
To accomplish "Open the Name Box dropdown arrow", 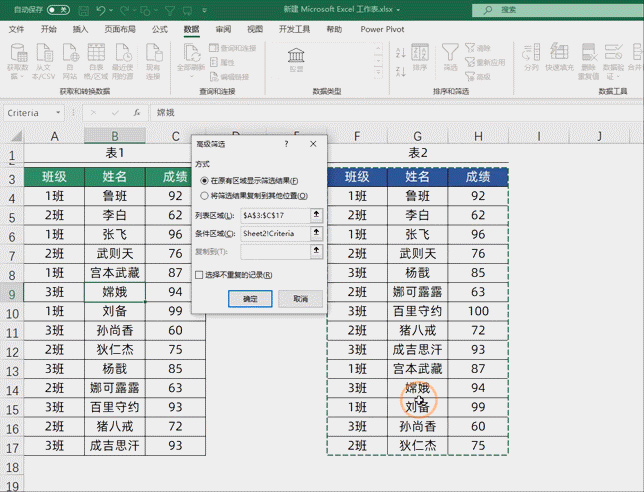I will pyautogui.click(x=58, y=113).
